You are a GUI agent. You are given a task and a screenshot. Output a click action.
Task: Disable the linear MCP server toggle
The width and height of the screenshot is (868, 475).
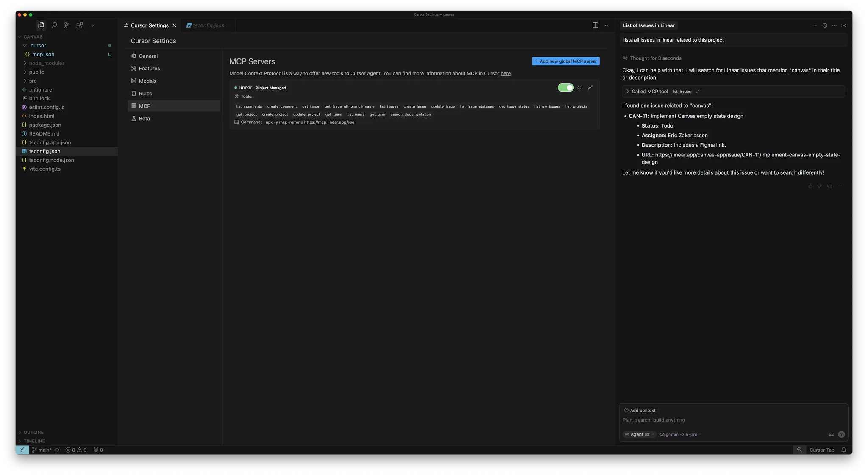(565, 88)
